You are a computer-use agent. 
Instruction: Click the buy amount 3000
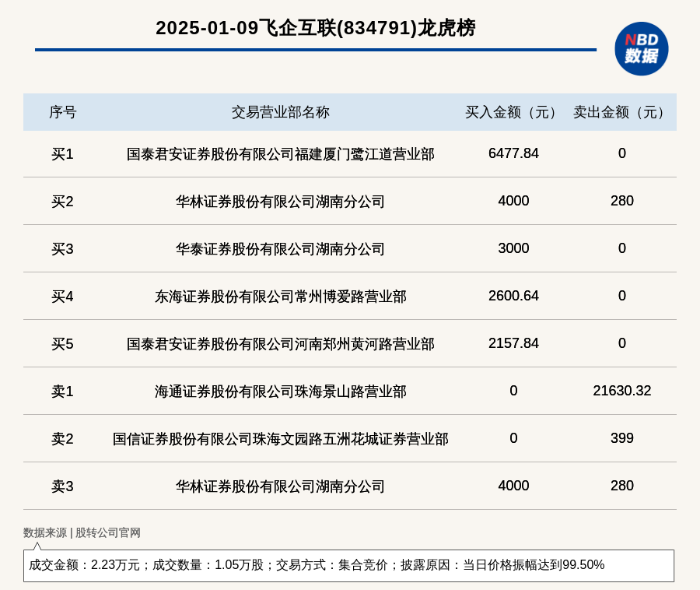(513, 248)
